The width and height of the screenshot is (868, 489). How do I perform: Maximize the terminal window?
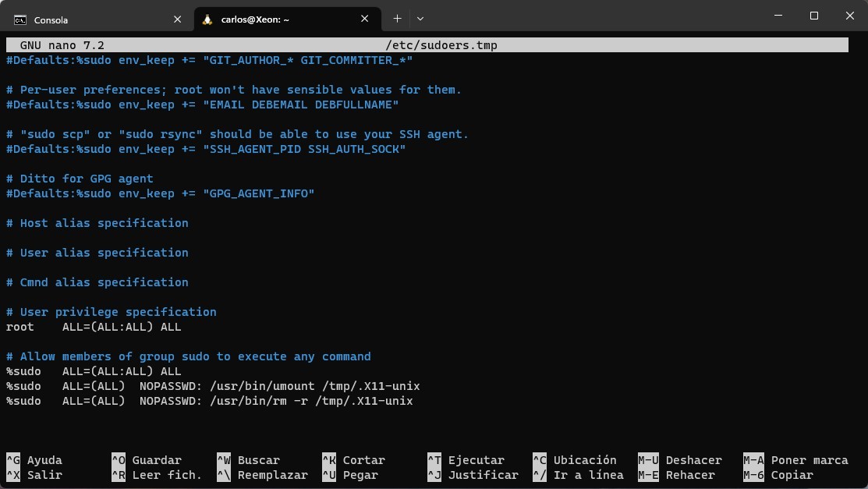[x=813, y=16]
